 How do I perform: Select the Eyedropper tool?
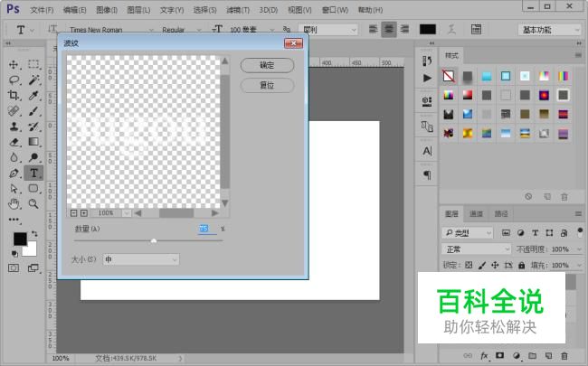[x=33, y=95]
